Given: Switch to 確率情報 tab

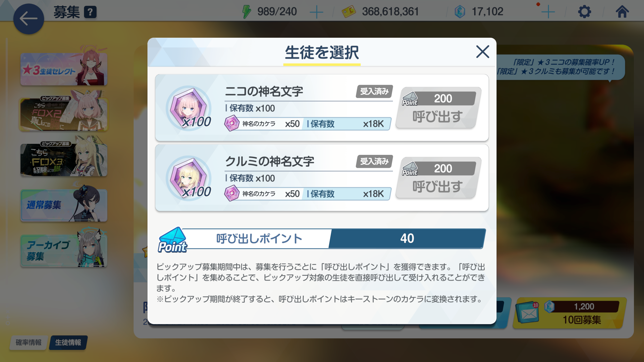Looking at the screenshot, I should pyautogui.click(x=28, y=342).
